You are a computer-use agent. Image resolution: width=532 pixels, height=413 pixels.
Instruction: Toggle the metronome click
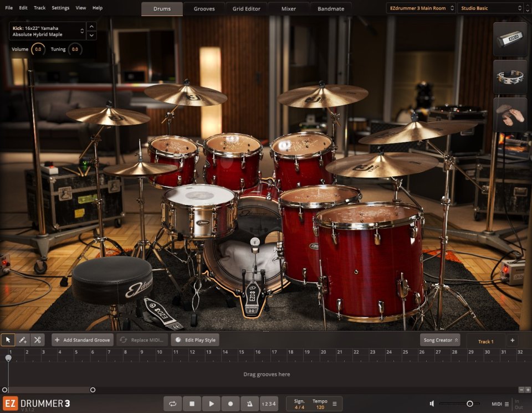pos(249,404)
